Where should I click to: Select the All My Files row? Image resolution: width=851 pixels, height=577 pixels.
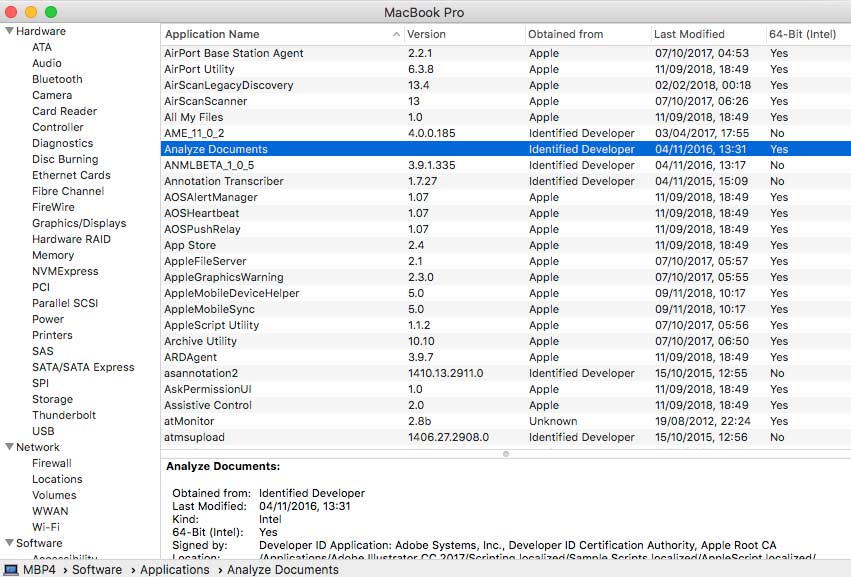(506, 117)
